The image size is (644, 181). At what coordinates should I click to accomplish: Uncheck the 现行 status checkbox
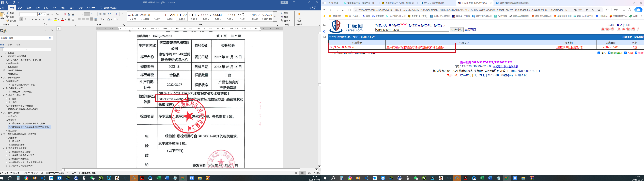pyautogui.click(x=599, y=53)
